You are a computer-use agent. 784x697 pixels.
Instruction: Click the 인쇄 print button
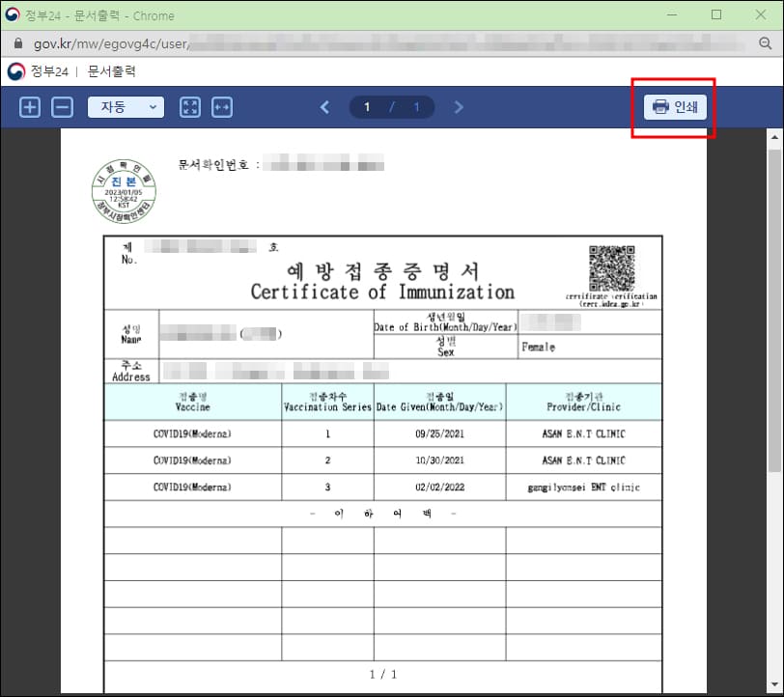tap(676, 106)
